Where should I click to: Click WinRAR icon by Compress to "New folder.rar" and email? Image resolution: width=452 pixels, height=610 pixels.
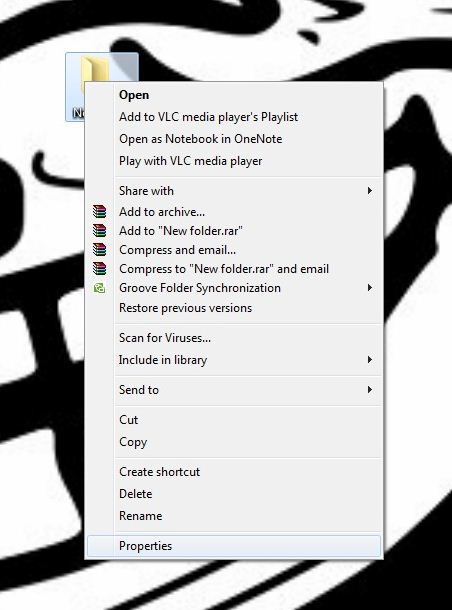click(x=100, y=269)
